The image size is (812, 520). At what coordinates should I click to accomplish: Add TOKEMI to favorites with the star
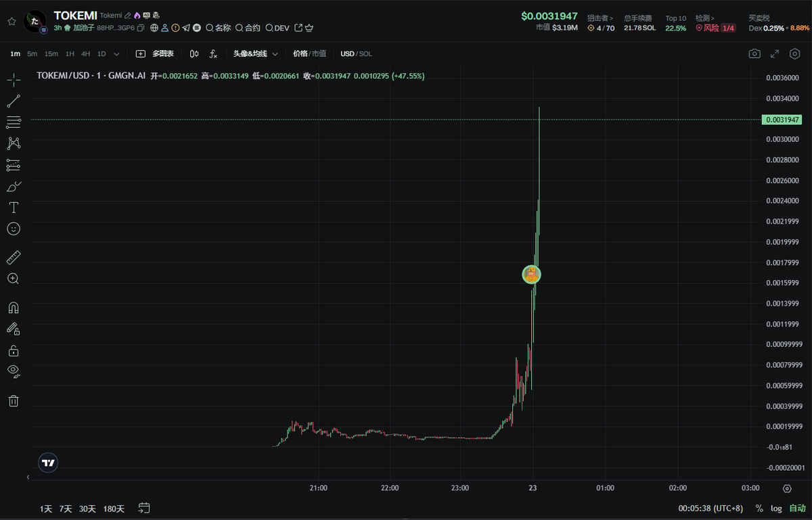click(12, 21)
